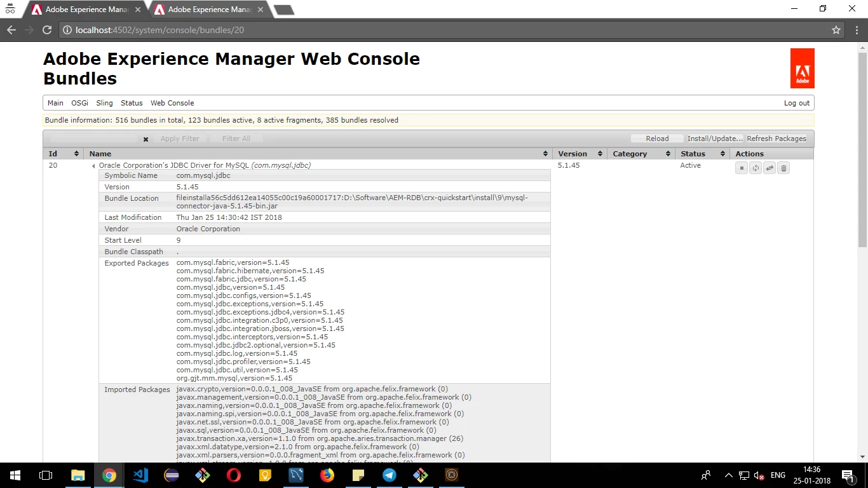Sort bundles by the Id column arrows
868x488 pixels.
(76, 154)
